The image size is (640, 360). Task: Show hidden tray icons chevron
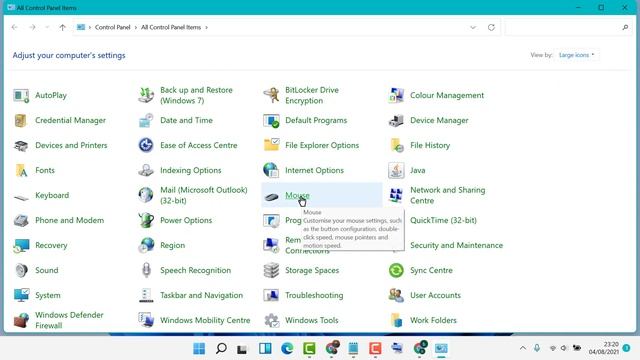(523, 348)
